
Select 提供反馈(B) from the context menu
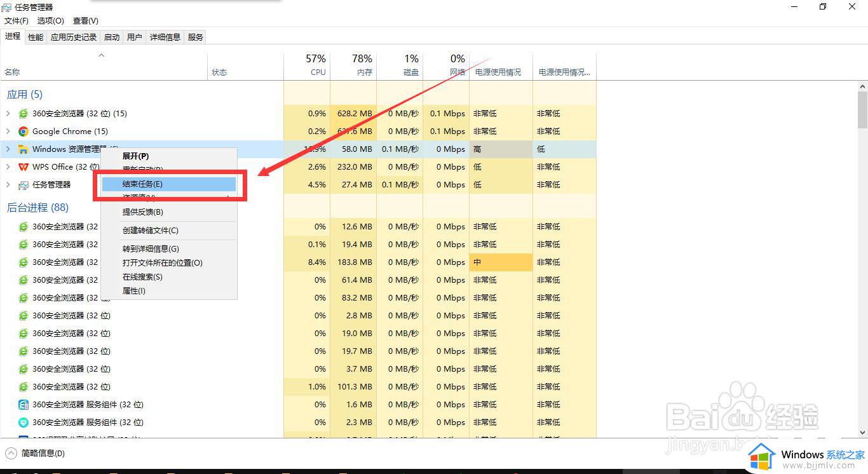[x=170, y=212]
